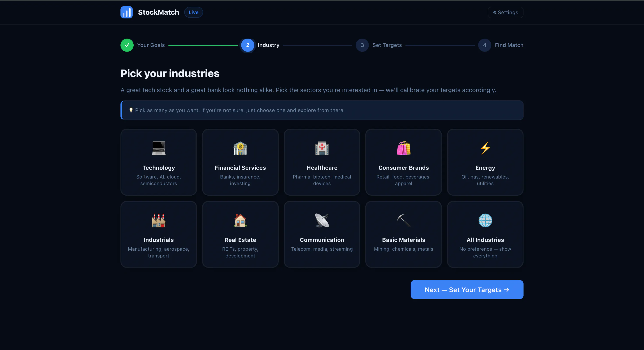Click the factory icon on Industrials card
The height and width of the screenshot is (350, 644).
click(159, 220)
